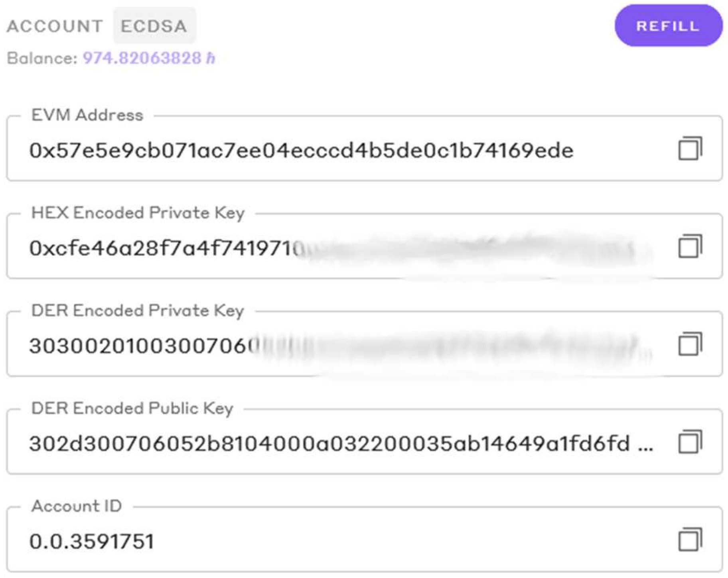This screenshot has height=578, width=728.
Task: Click the "Account ID" field label
Action: (x=77, y=506)
